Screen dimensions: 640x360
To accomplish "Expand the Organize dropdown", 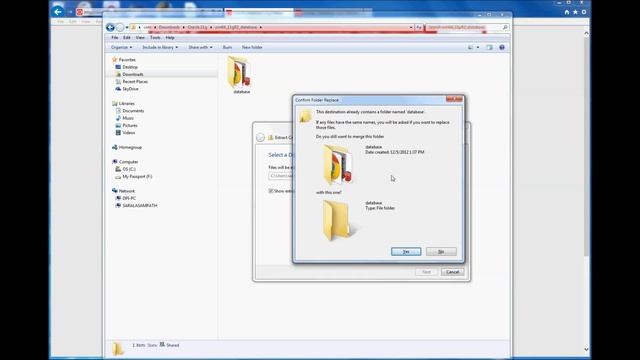I will [122, 47].
